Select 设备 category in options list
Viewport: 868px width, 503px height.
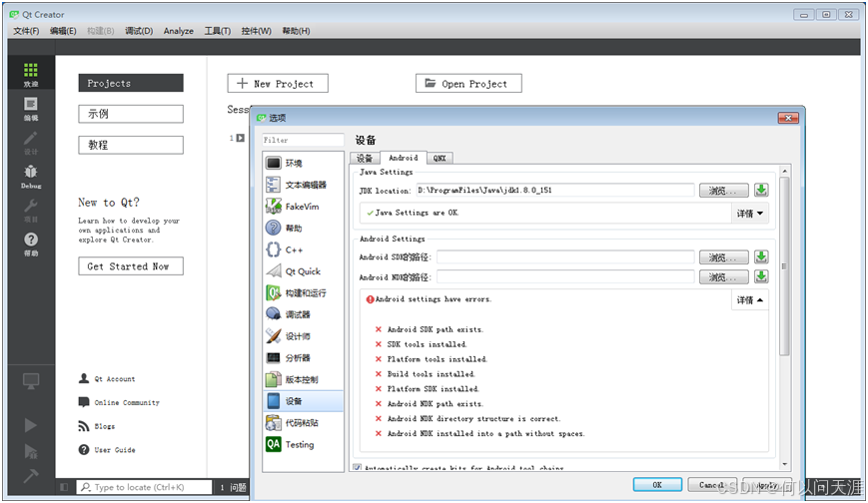[x=303, y=400]
